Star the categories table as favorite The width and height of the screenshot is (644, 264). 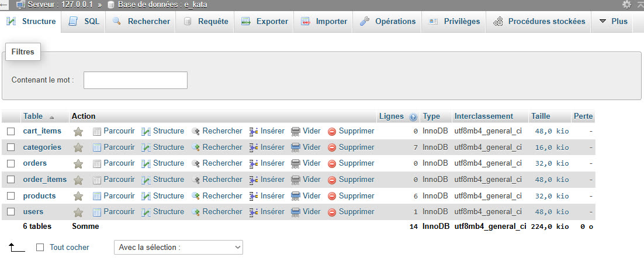click(78, 148)
